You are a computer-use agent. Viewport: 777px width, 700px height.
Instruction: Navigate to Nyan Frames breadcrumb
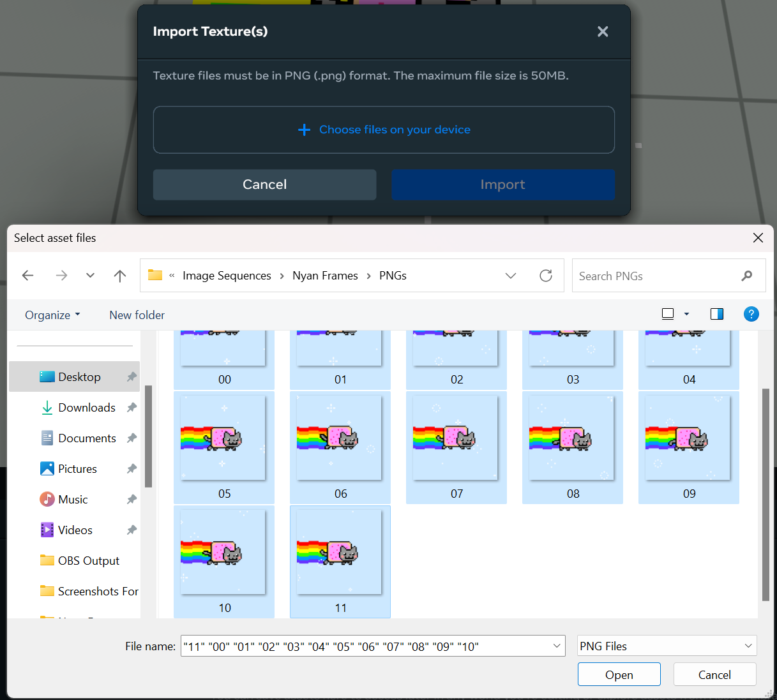[325, 276]
